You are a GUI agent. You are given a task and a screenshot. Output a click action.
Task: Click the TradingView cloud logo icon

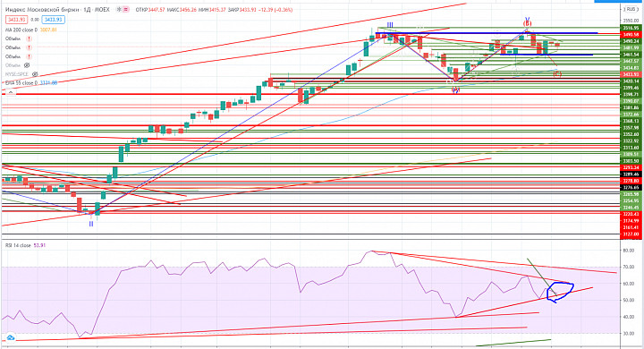(x=10, y=337)
